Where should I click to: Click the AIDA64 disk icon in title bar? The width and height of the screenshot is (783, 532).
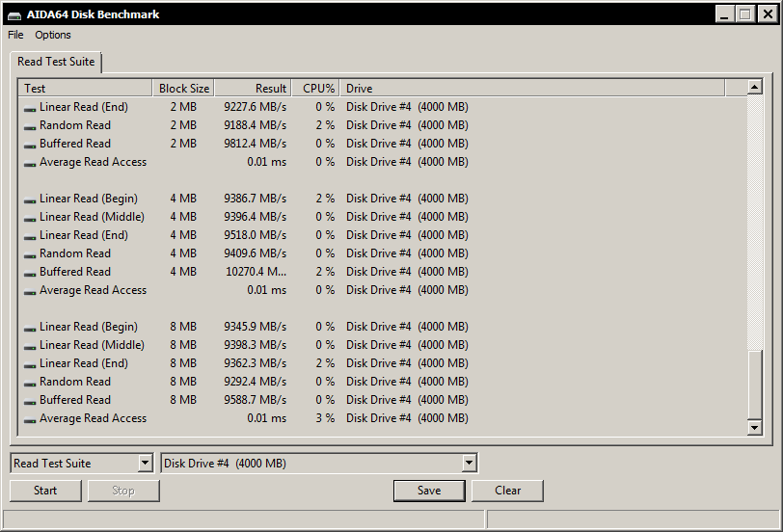pyautogui.click(x=13, y=14)
